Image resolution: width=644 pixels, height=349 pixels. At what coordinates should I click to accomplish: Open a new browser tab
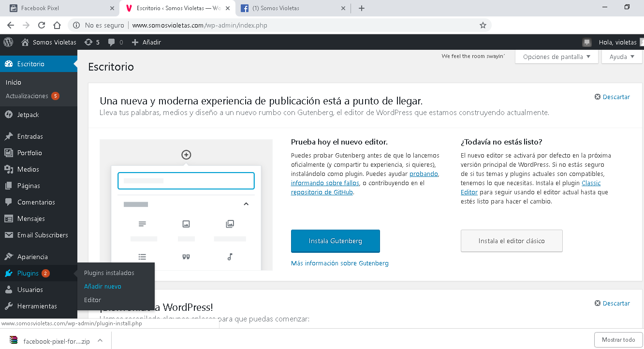pos(362,8)
